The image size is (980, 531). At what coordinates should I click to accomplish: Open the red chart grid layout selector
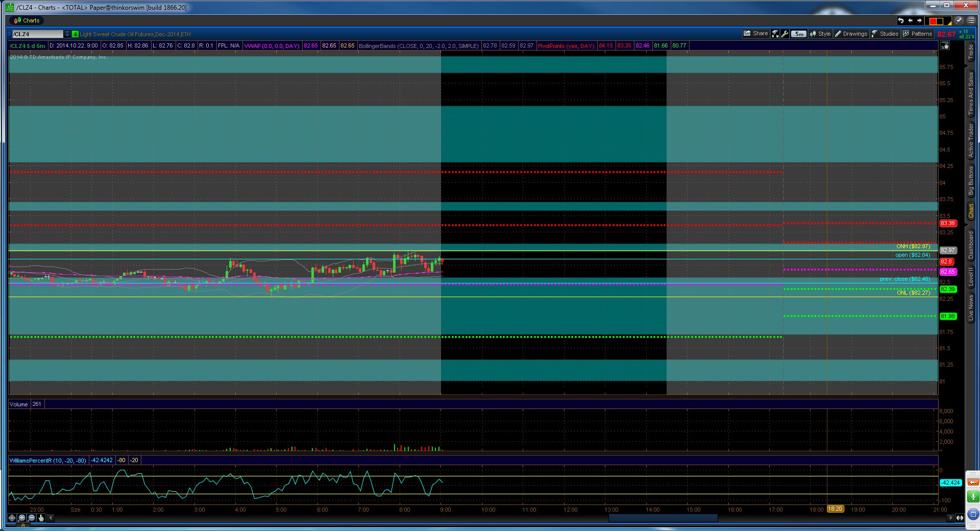939,21
